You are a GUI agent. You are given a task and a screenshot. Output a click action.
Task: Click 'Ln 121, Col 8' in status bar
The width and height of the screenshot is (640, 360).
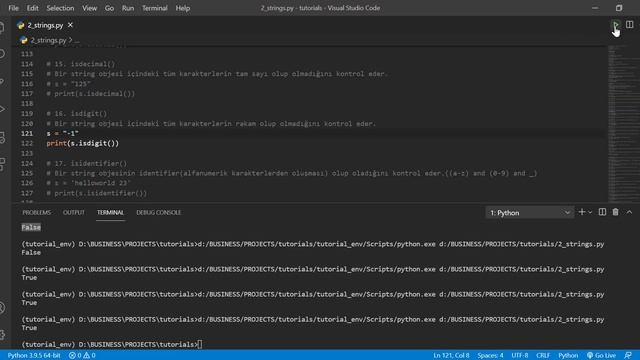pos(451,355)
